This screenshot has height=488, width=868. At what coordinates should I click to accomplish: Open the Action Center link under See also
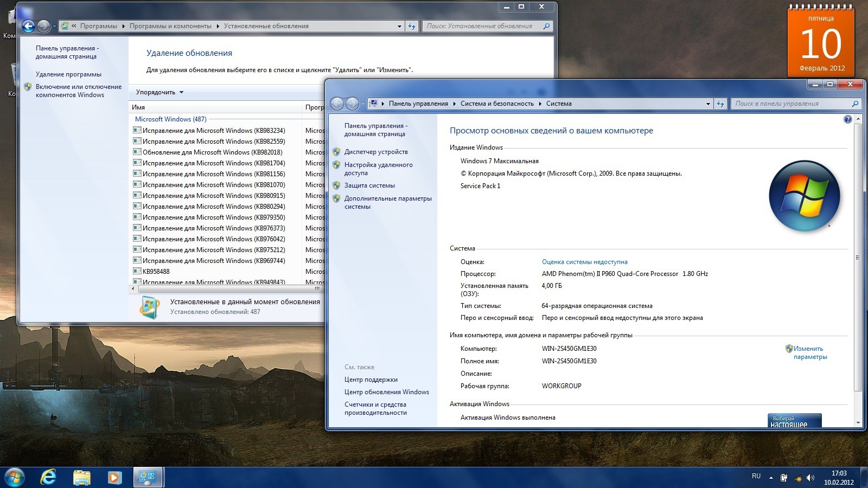(371, 380)
